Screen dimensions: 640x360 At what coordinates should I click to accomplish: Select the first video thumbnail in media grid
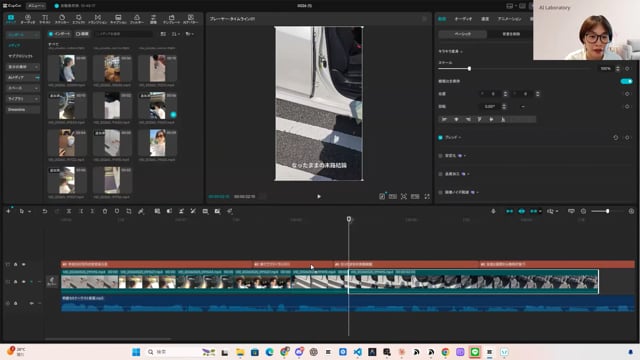(x=67, y=69)
